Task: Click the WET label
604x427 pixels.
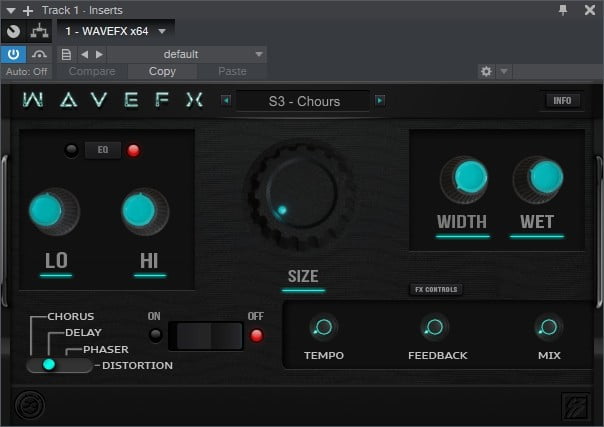Action: click(537, 221)
